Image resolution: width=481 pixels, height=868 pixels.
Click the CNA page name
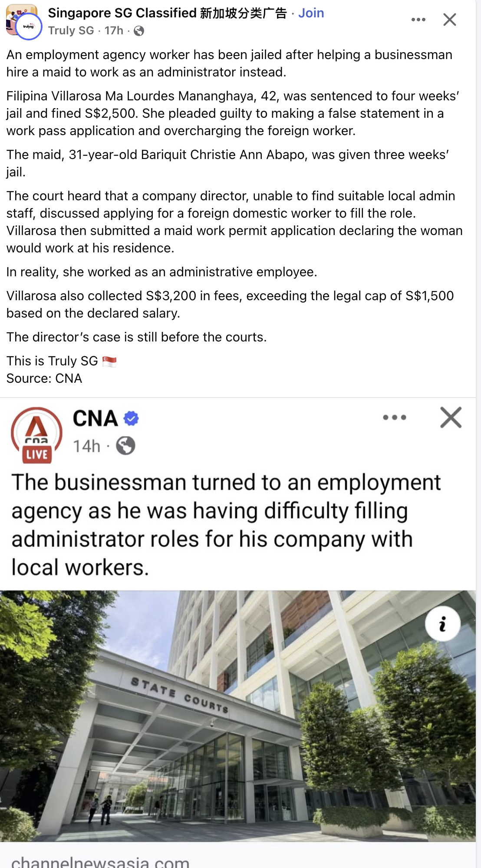(x=95, y=418)
